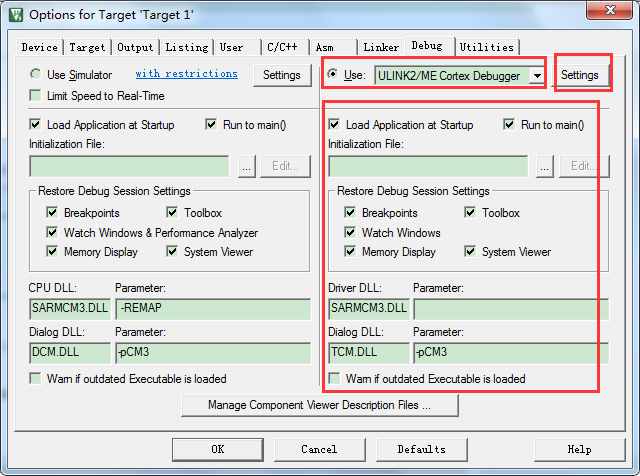Switch to the Target tab
The width and height of the screenshot is (640, 476).
tap(87, 47)
